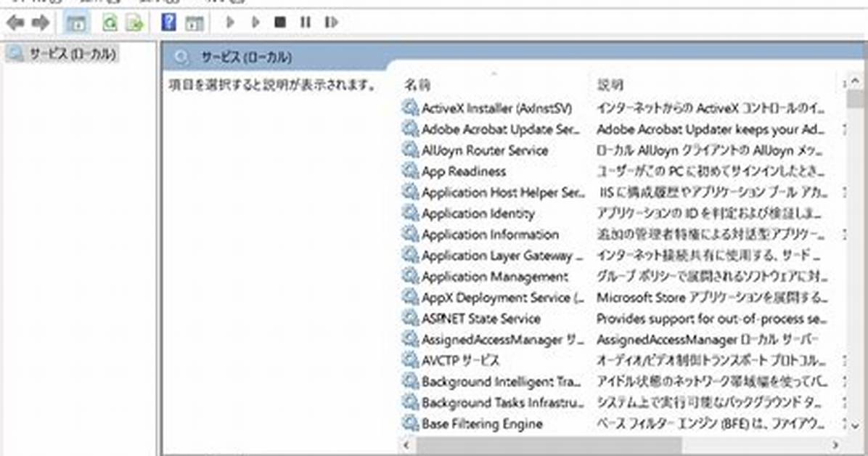Image resolution: width=868 pixels, height=456 pixels.
Task: Click the 'Provides support for out-of-process' description
Action: click(x=711, y=319)
